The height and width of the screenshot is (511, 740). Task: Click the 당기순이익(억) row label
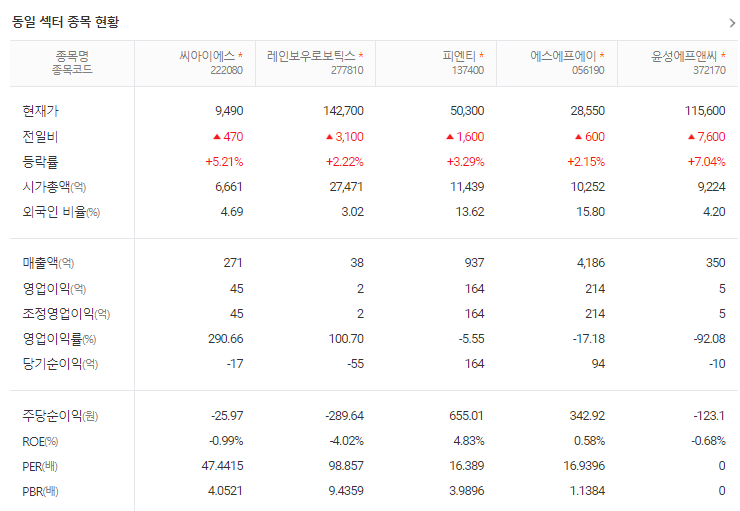[60, 364]
